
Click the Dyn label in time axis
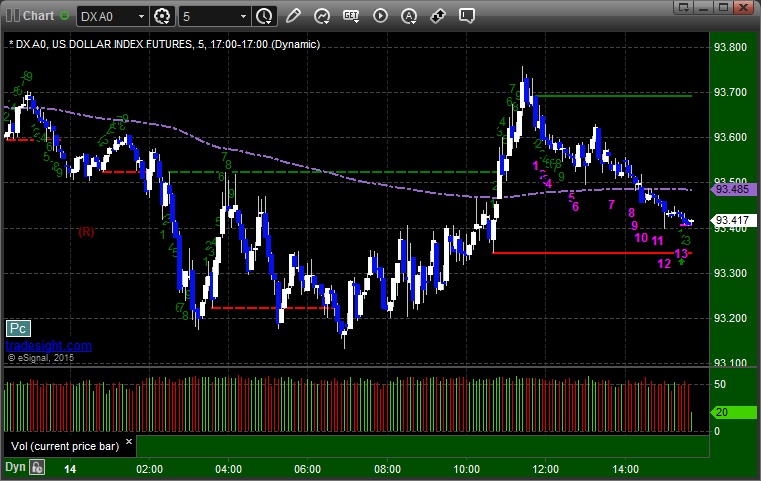point(15,467)
